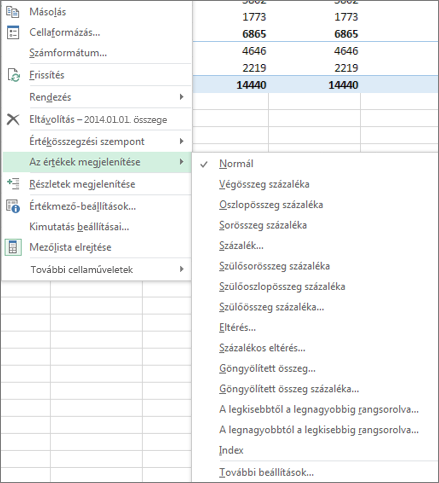This screenshot has width=439, height=483.
Task: Expand Az értékek megjelenítése submenu arrow
Action: 181,162
